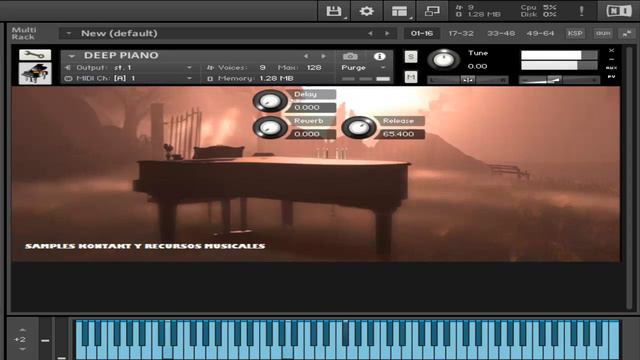Click the Voices icon in instrument header
640x360 pixels.
(210, 68)
